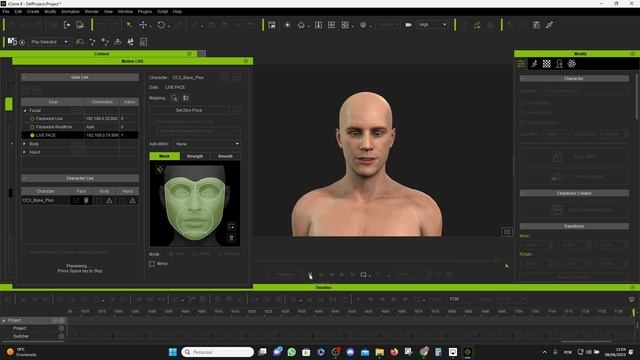Click the Home view icon in toolbar
The image size is (640, 360).
pyautogui.click(x=301, y=25)
